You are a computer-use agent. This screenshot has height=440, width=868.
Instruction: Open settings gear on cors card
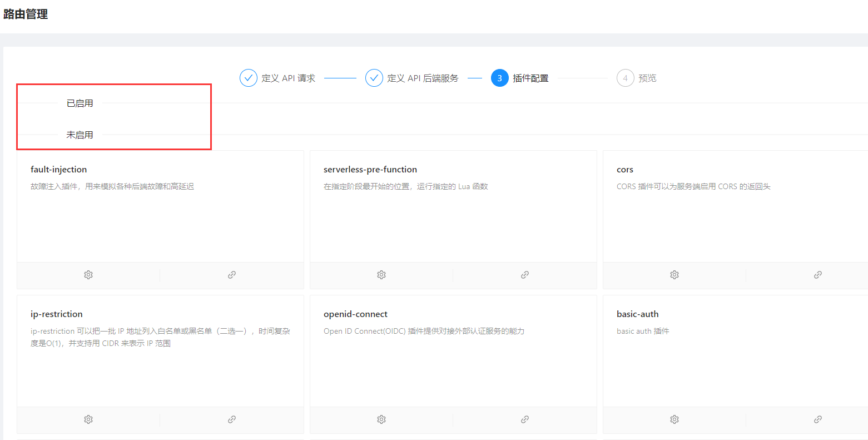(x=674, y=275)
